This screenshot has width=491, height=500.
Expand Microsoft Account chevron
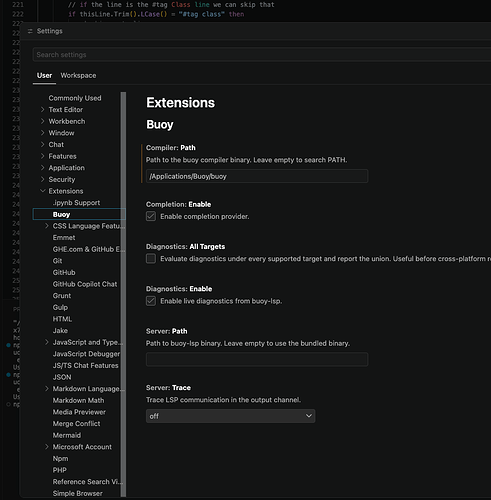(x=47, y=447)
